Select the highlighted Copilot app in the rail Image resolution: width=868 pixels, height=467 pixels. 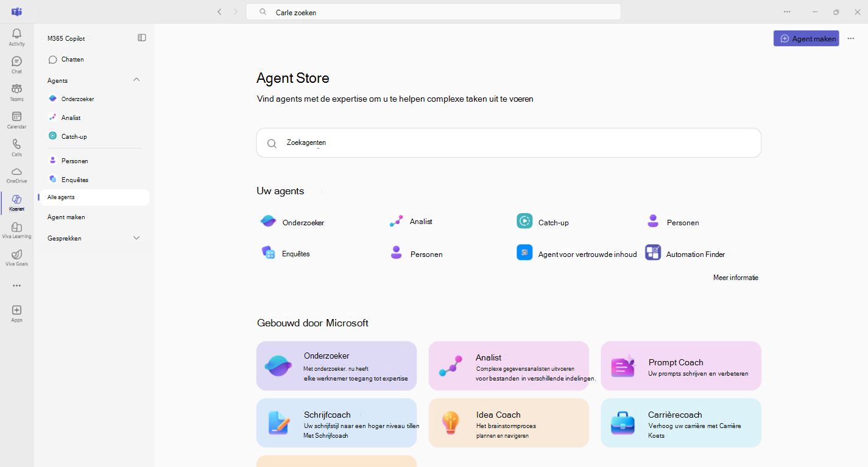16,203
